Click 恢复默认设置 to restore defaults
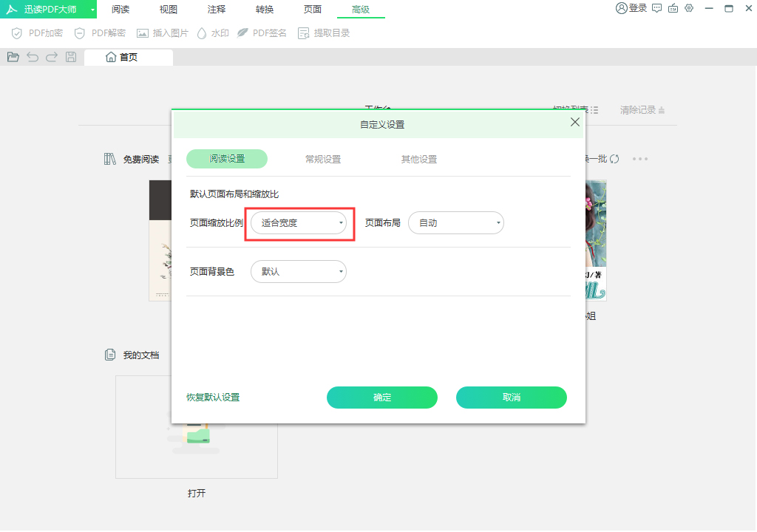Image resolution: width=757 pixels, height=532 pixels. [x=212, y=397]
